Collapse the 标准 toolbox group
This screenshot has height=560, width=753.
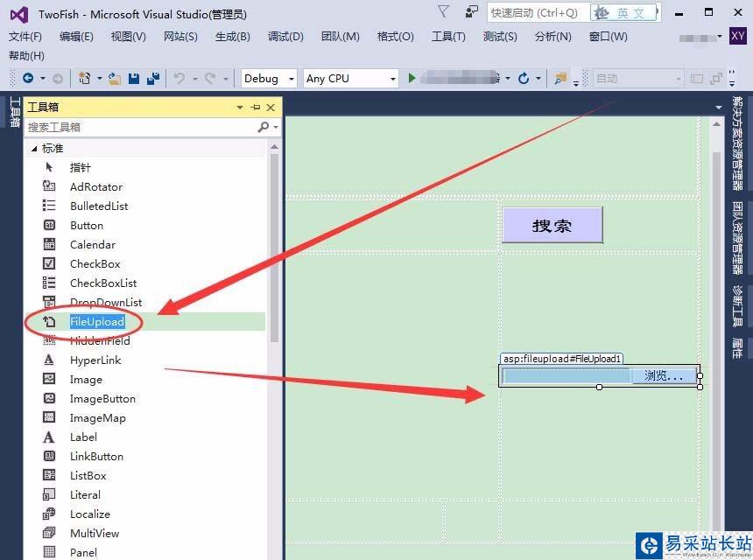click(x=34, y=149)
